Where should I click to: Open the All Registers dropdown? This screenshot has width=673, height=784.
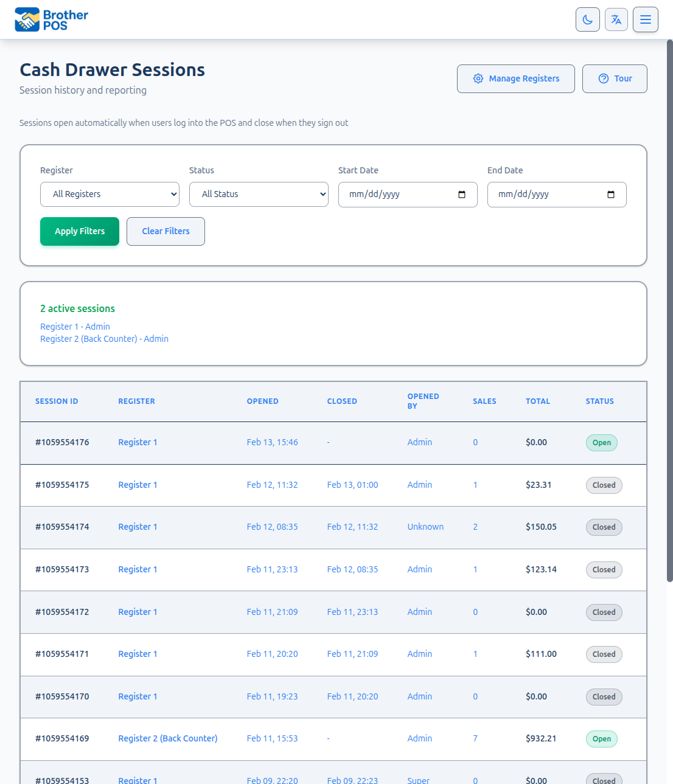[110, 194]
